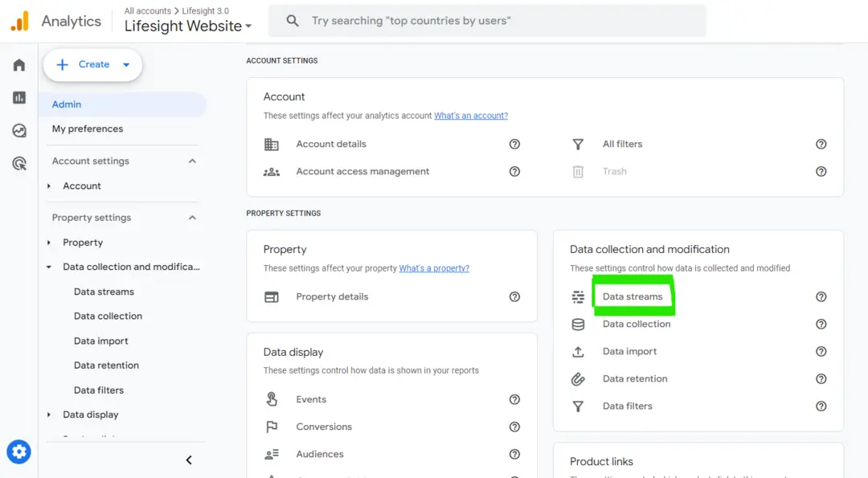This screenshot has height=478, width=868.
Task: Click the Account access management people icon
Action: 272,172
